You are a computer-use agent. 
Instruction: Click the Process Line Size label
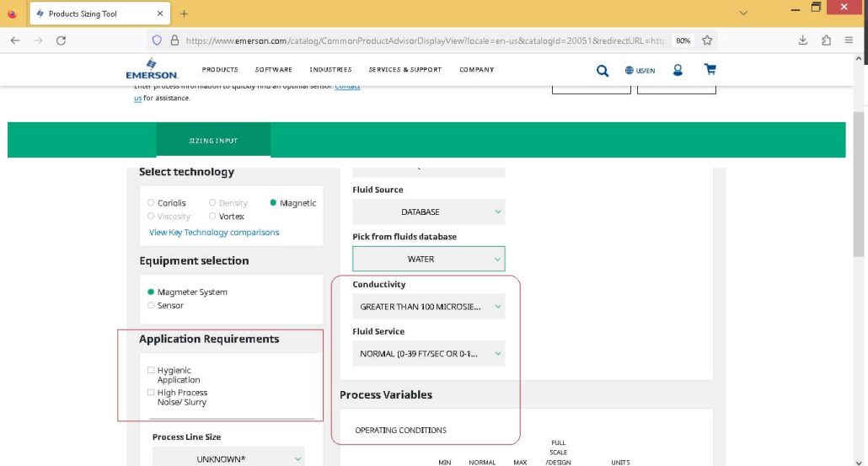(186, 437)
